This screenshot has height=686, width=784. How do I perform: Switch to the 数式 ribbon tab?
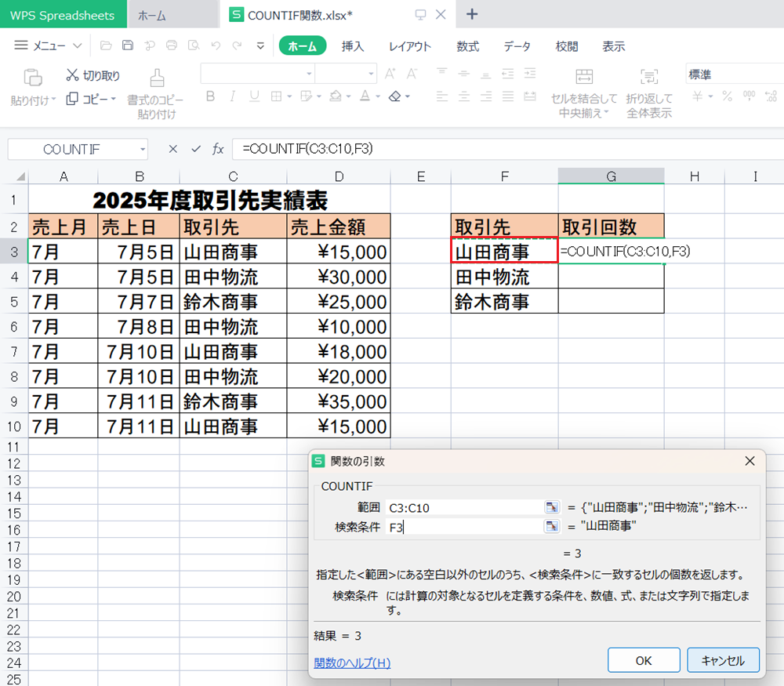point(468,46)
